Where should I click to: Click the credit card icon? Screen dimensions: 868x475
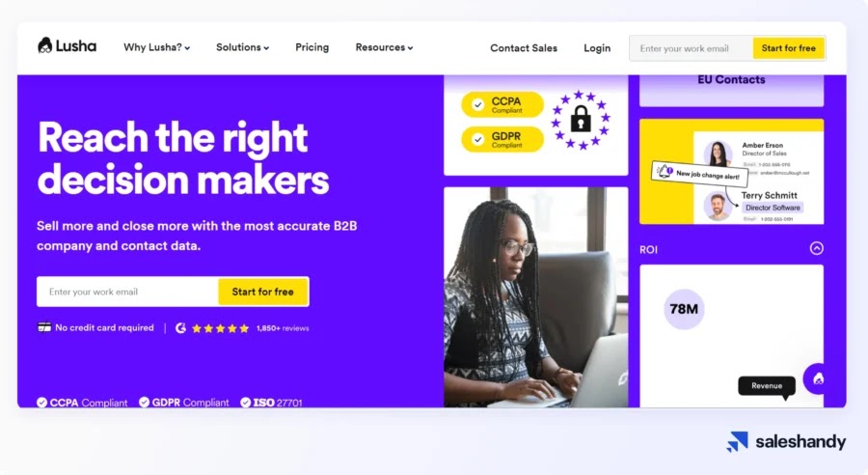click(43, 327)
